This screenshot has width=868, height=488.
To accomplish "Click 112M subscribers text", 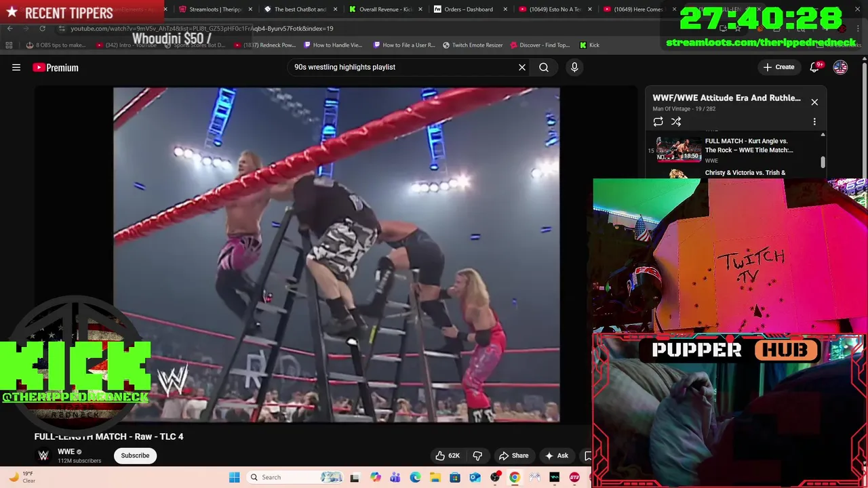I will coord(79,461).
